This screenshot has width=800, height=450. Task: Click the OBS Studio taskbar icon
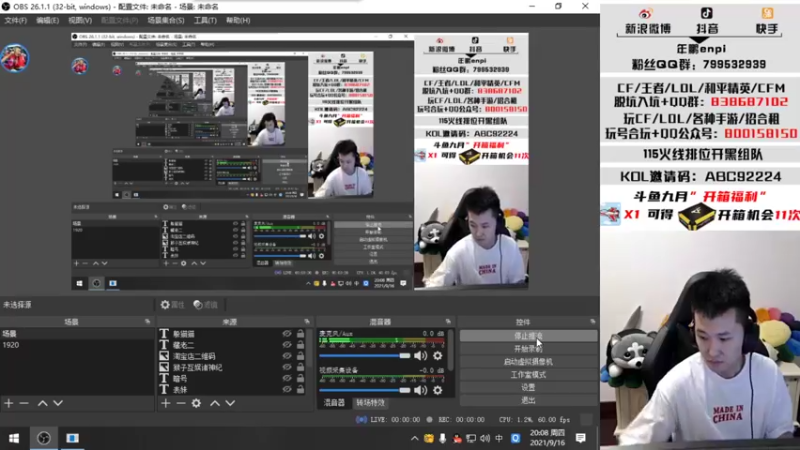coord(44,438)
